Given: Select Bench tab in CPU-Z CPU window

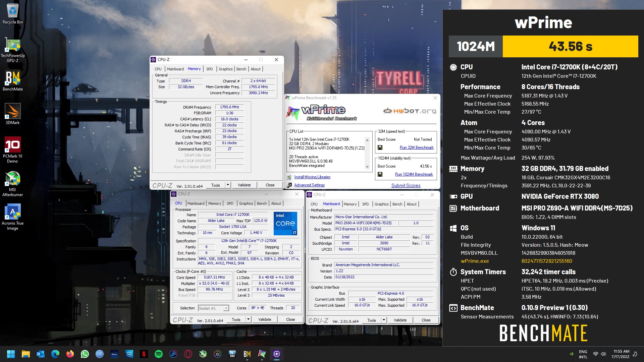Looking at the screenshot, I should click(262, 203).
